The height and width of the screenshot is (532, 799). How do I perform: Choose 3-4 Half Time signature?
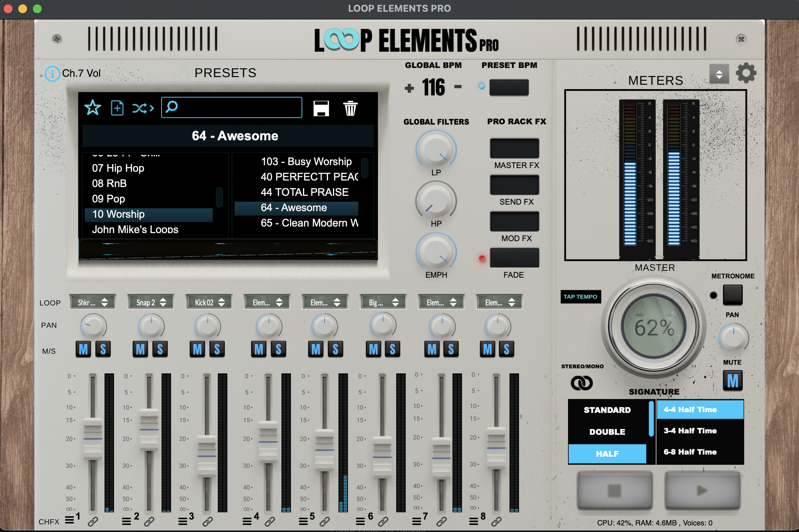(x=700, y=431)
